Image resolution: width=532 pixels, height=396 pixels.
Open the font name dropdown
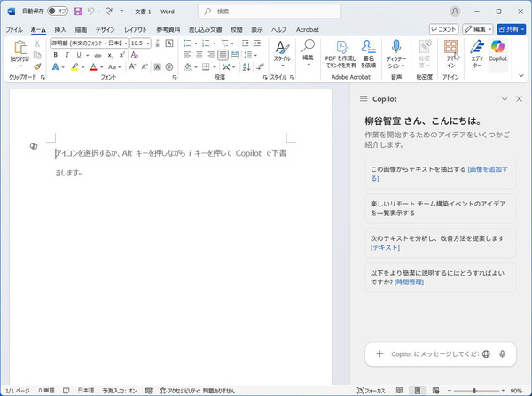point(127,43)
